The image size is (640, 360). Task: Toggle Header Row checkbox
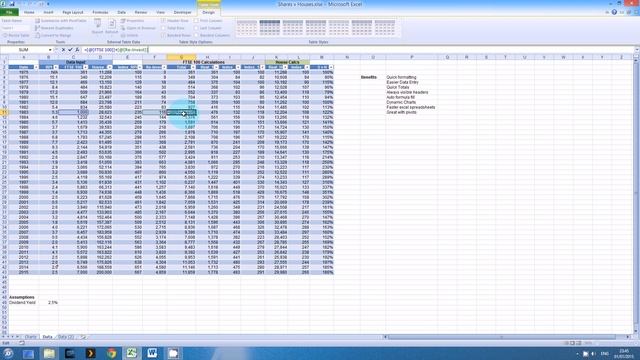tap(163, 21)
